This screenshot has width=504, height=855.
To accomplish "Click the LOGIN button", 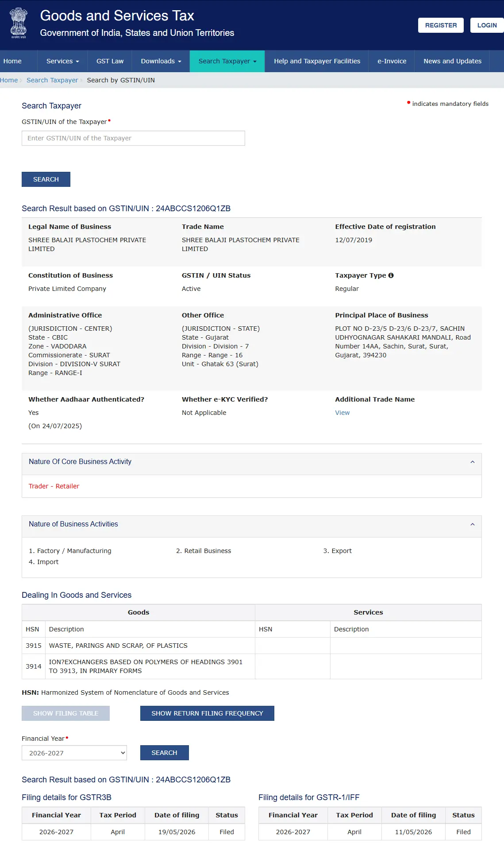I will (x=487, y=25).
